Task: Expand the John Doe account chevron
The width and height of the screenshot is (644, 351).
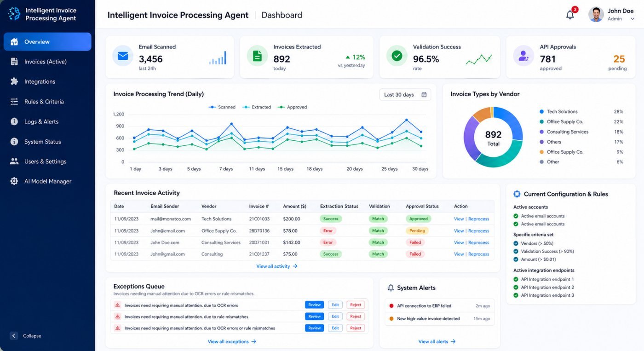Action: point(632,19)
